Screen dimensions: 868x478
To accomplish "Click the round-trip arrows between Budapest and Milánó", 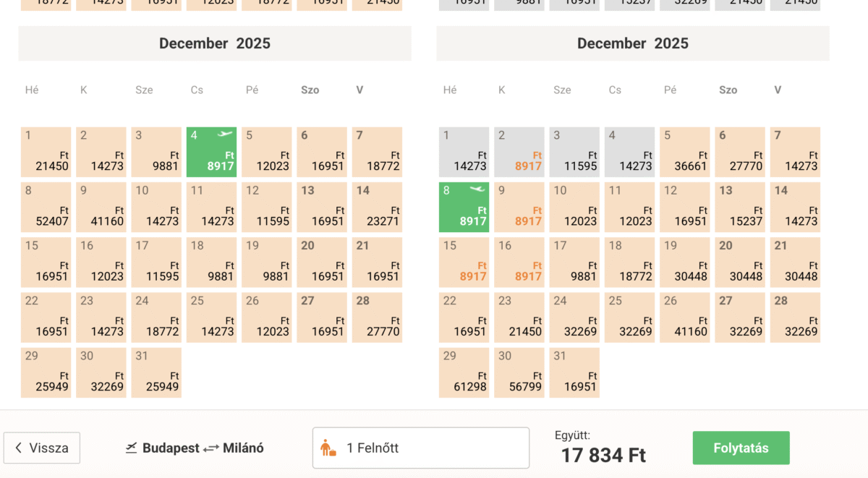I will (210, 448).
